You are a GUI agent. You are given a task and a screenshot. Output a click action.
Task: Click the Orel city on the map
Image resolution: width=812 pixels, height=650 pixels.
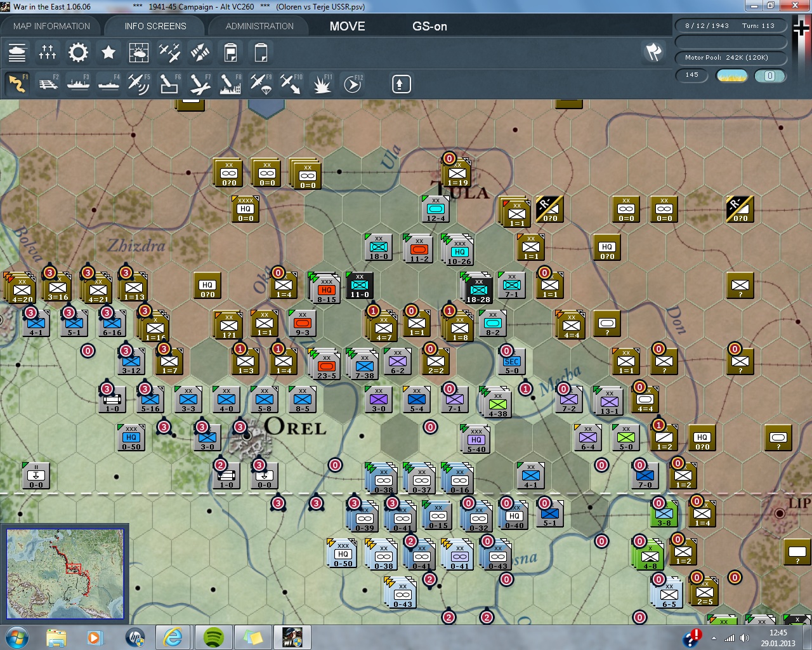(x=247, y=436)
